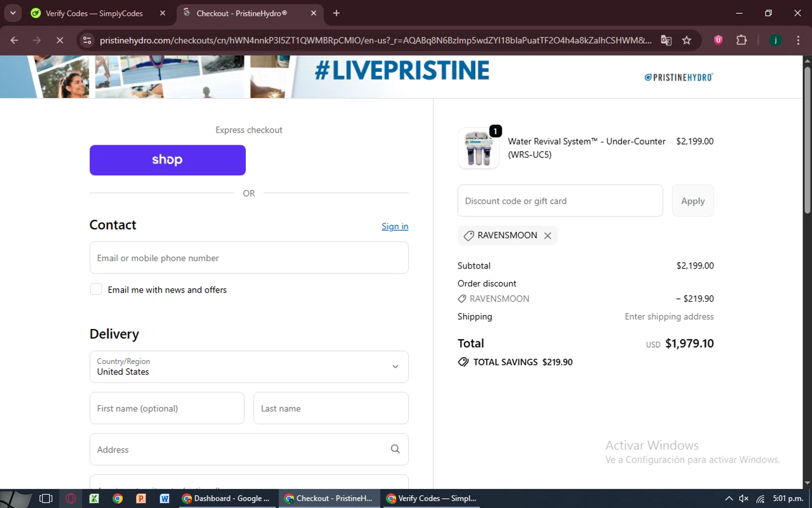Expand the tab search dropdown
This screenshot has width=812, height=508.
[12, 13]
